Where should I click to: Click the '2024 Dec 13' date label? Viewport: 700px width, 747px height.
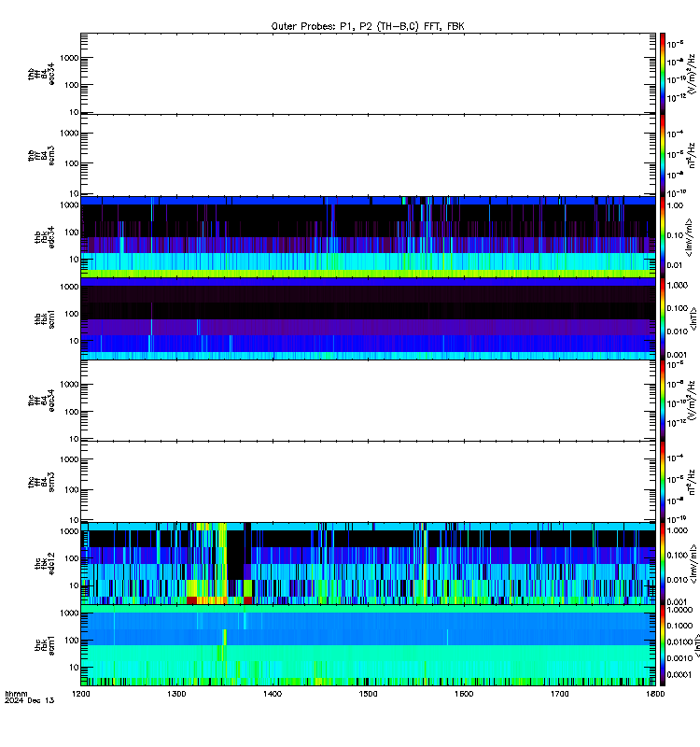tap(30, 700)
